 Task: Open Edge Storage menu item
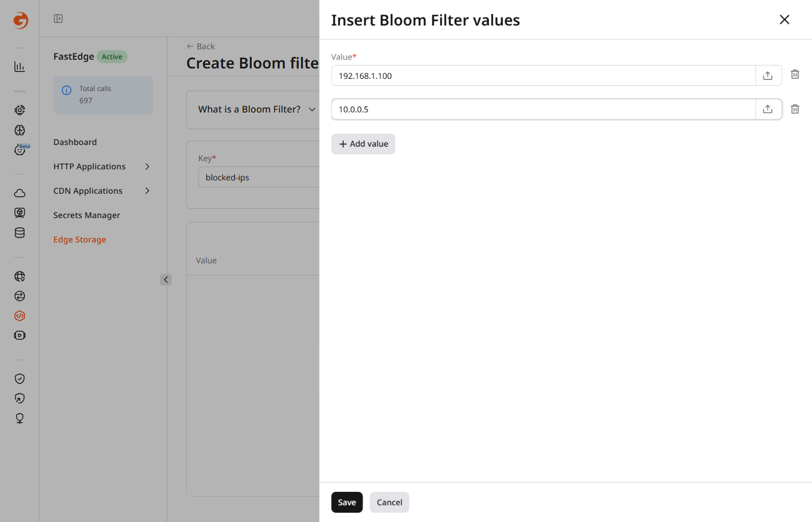80,240
